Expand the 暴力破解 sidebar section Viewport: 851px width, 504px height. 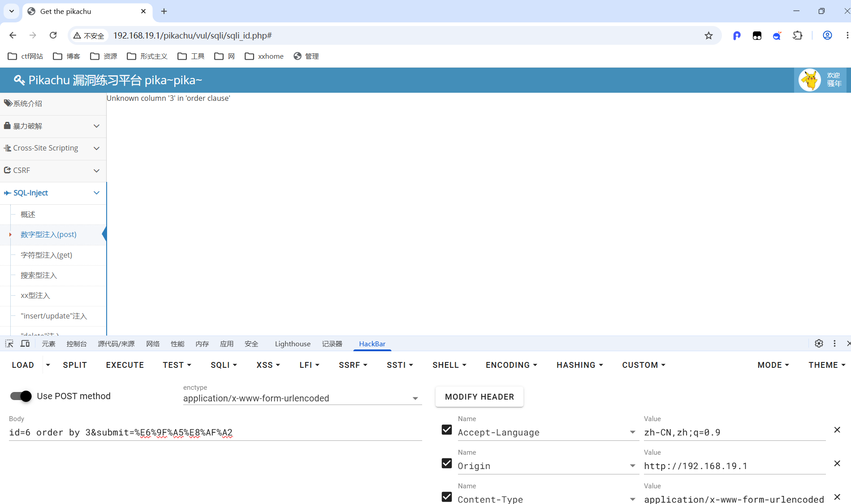(x=53, y=126)
